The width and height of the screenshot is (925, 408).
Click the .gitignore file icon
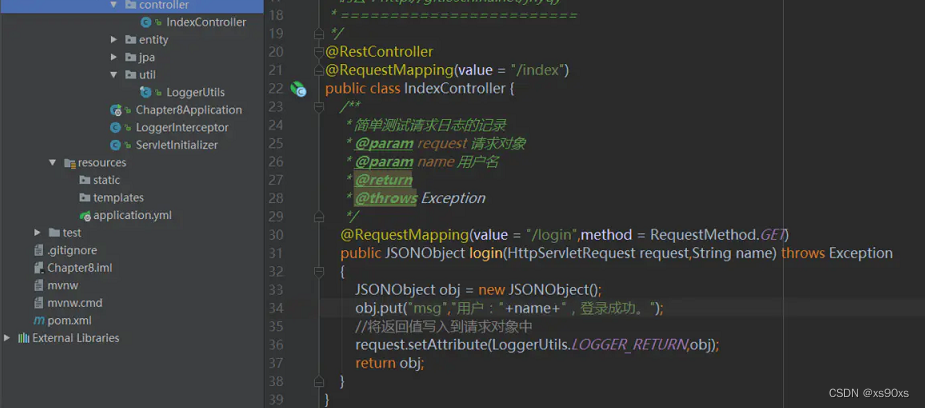coord(39,250)
